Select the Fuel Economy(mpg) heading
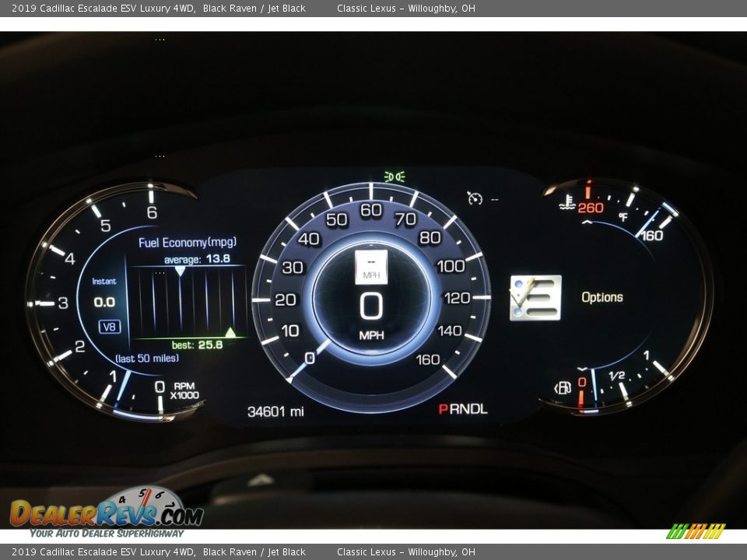The image size is (747, 560). click(188, 242)
